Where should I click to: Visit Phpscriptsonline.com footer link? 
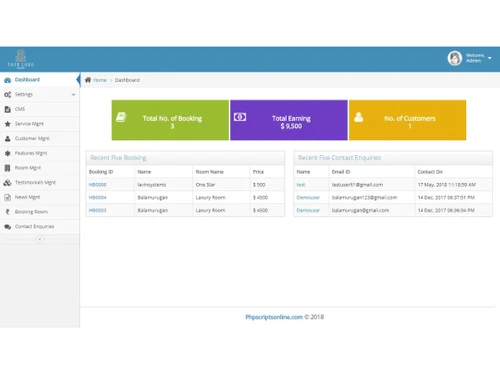coord(274,317)
